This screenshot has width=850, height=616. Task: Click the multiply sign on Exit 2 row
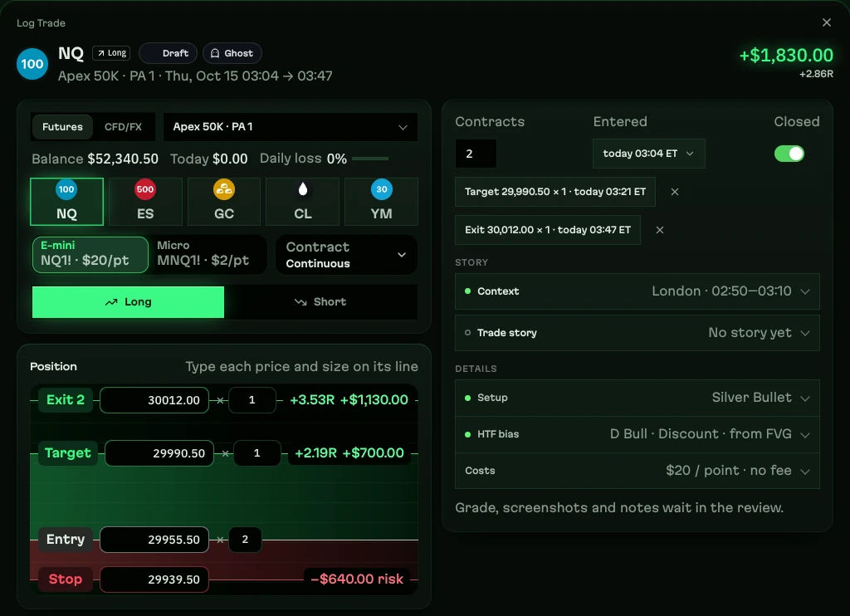click(x=220, y=400)
